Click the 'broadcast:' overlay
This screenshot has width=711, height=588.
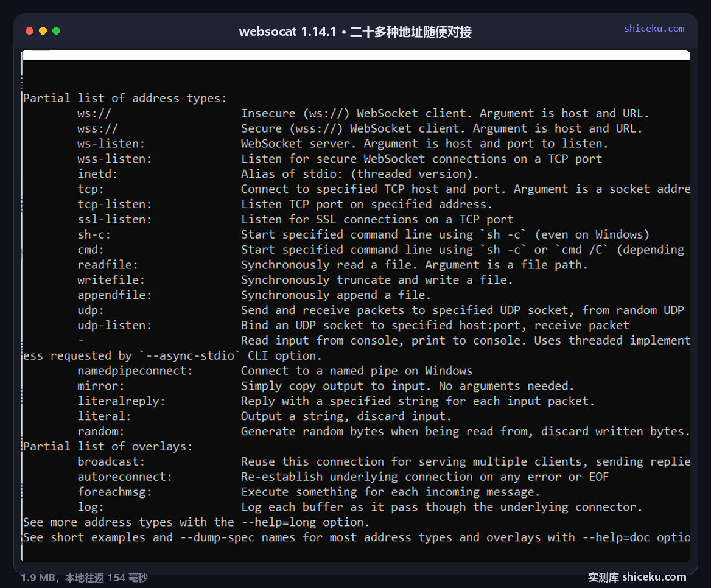point(111,462)
